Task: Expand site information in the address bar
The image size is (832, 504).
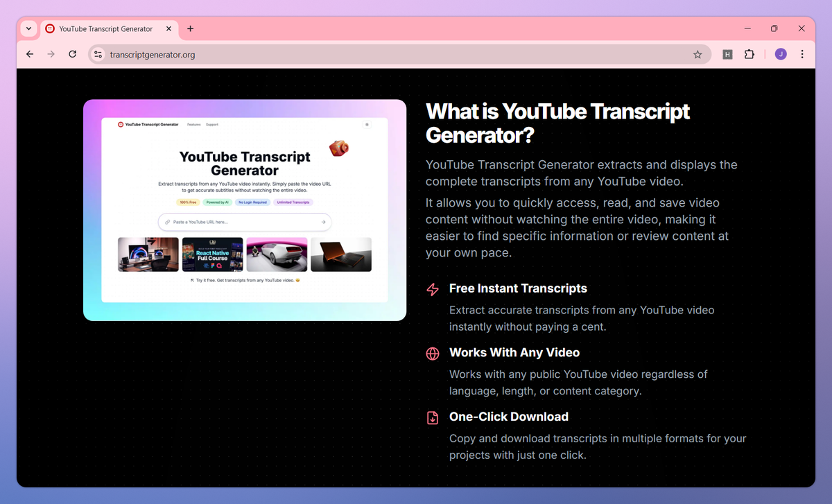Action: 98,54
